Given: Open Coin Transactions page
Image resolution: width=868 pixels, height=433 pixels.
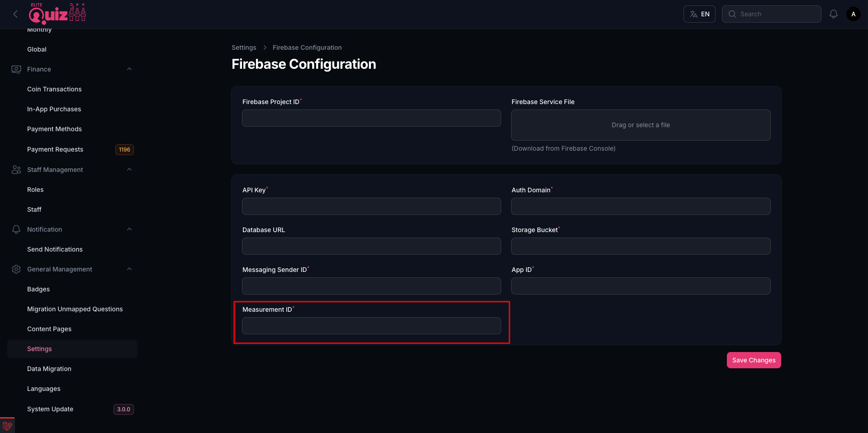Looking at the screenshot, I should 54,89.
